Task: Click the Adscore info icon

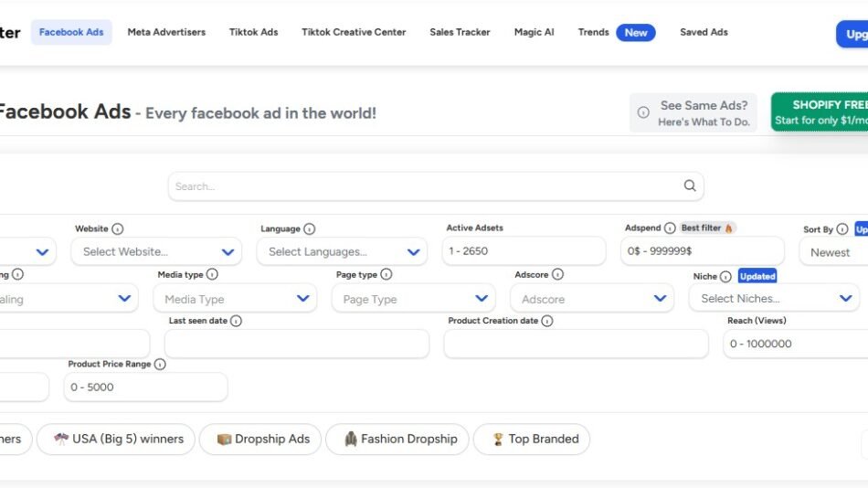Action: point(557,274)
